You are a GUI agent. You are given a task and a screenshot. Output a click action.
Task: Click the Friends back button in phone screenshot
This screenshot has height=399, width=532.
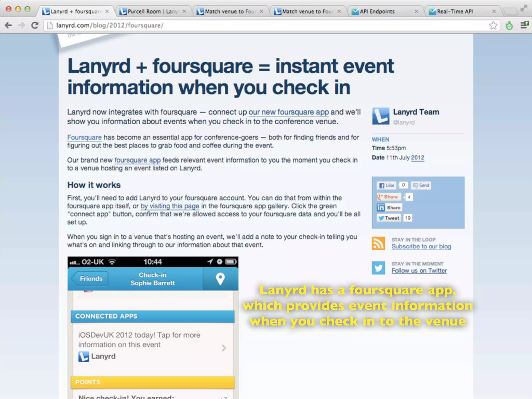(90, 279)
